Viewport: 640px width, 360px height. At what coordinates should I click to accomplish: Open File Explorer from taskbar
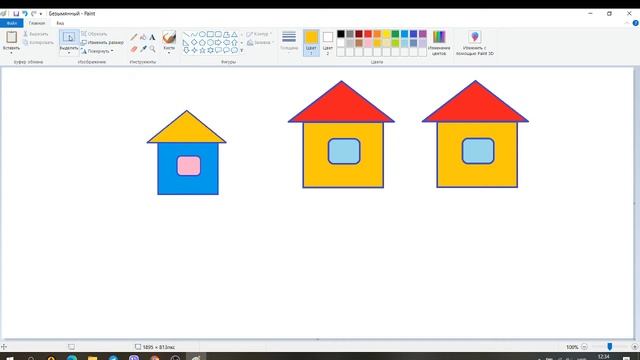pyautogui.click(x=93, y=358)
